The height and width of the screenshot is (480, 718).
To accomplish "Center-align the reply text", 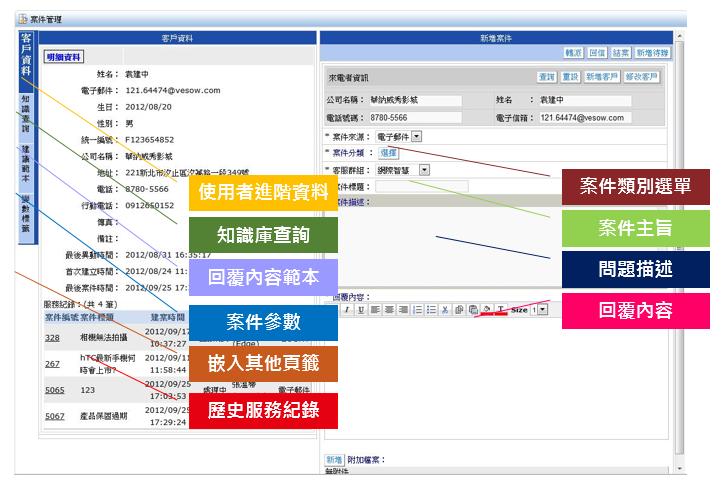I will pyautogui.click(x=389, y=310).
